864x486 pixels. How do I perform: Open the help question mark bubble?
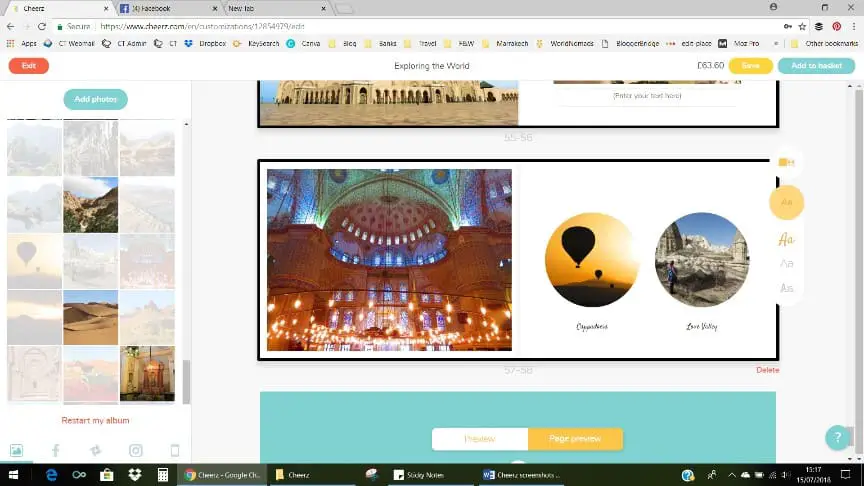click(x=838, y=438)
